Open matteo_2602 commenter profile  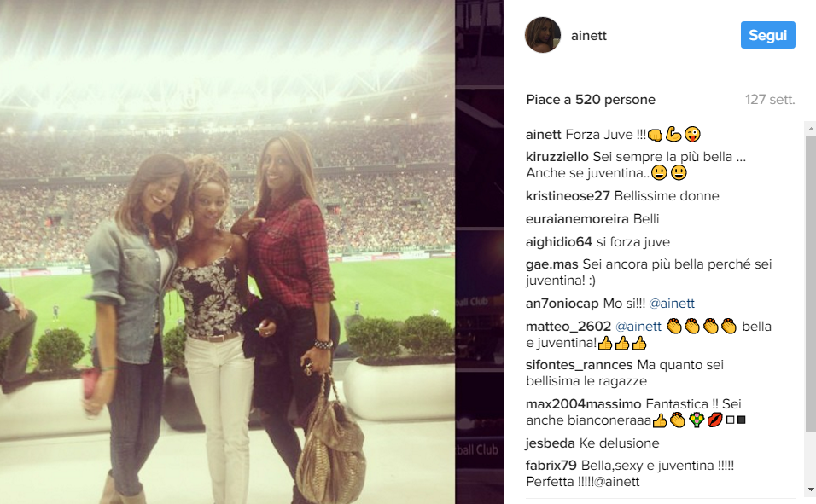tap(568, 326)
